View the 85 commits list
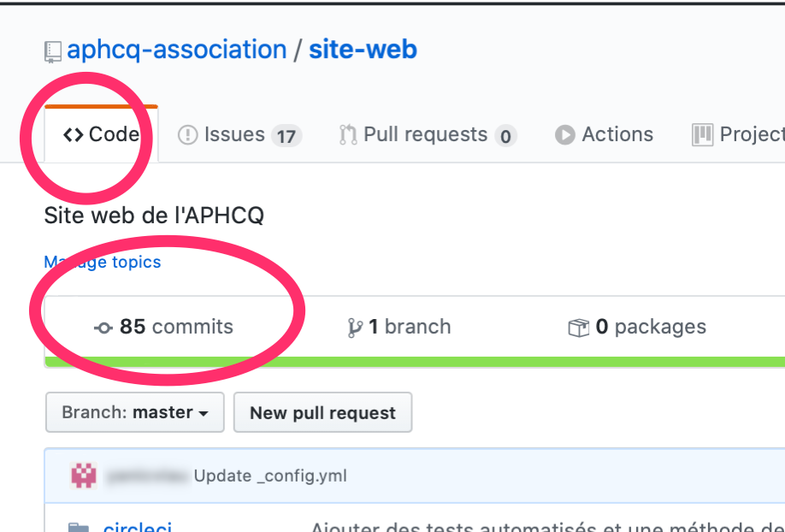 pos(175,327)
